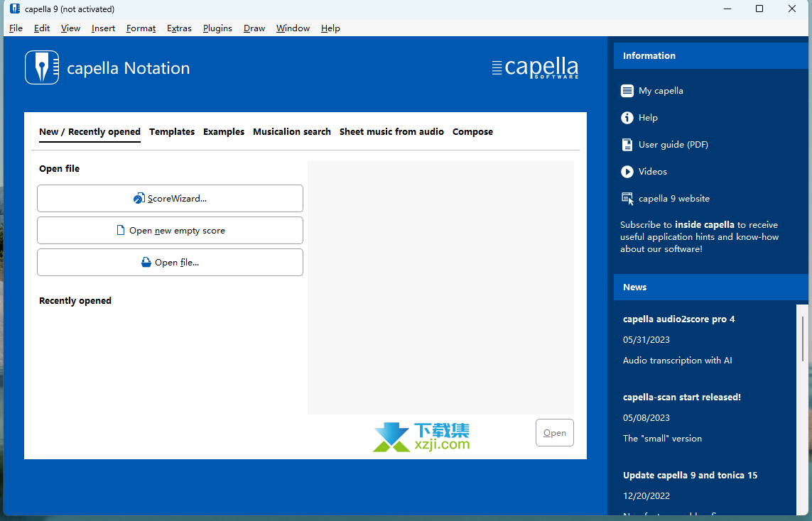Launch the ScoreWizard button
The height and width of the screenshot is (521, 812).
170,199
